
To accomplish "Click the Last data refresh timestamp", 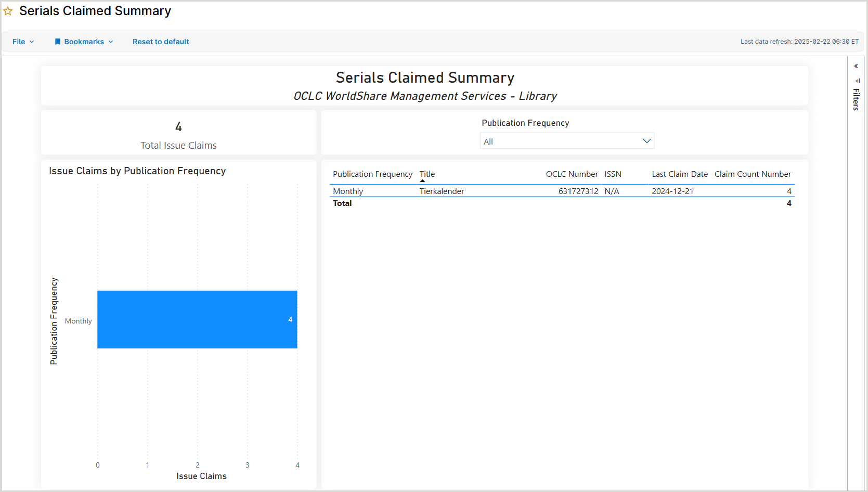I will pos(799,42).
